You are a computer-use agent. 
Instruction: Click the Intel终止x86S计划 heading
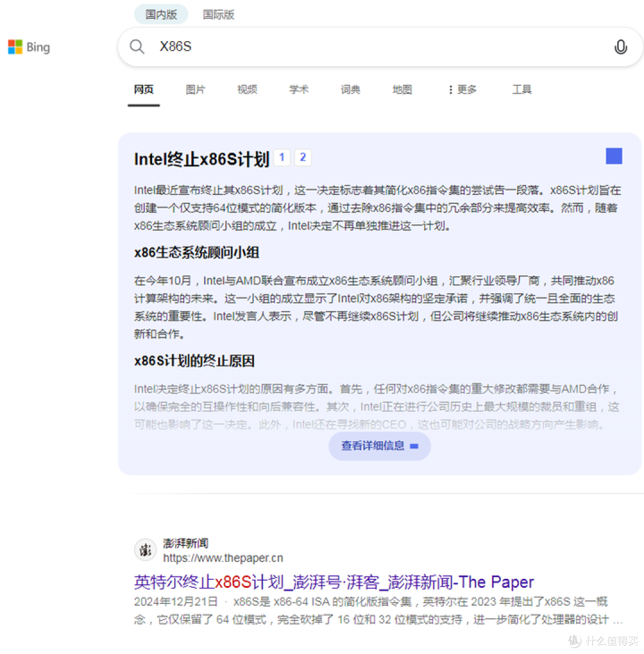202,159
